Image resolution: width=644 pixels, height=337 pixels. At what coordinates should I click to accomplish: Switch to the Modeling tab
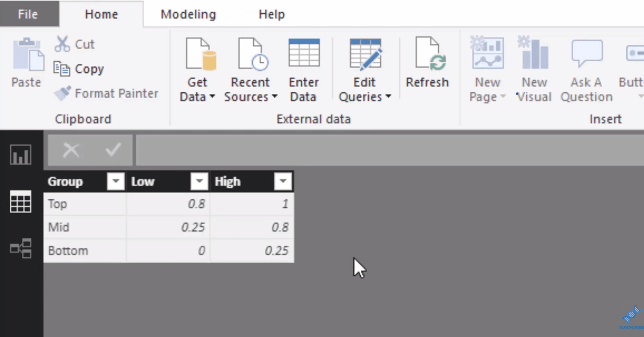(188, 14)
